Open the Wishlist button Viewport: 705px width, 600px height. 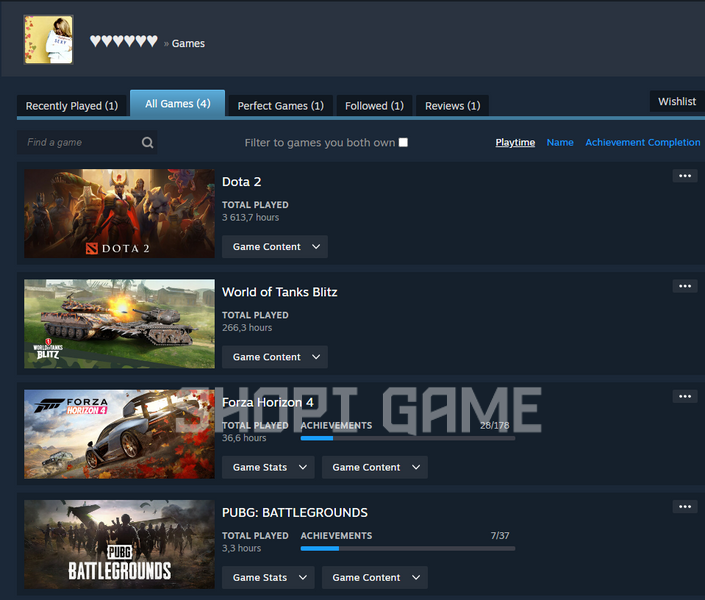tap(677, 102)
